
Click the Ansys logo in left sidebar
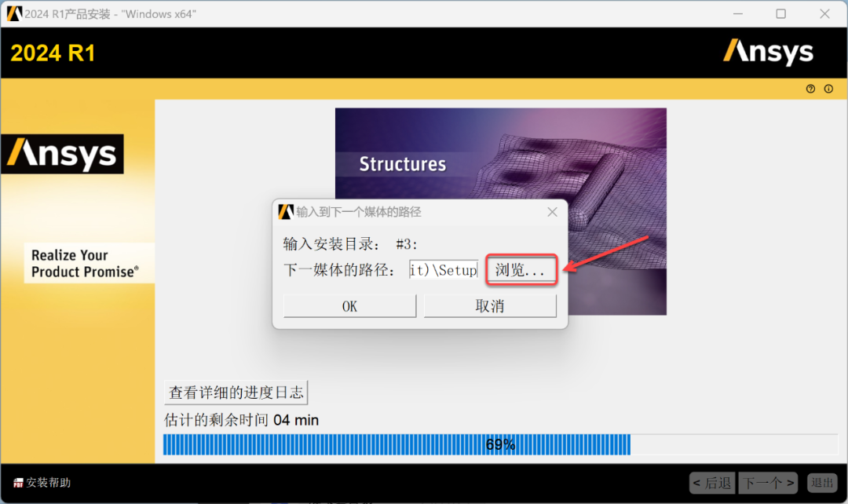click(62, 154)
